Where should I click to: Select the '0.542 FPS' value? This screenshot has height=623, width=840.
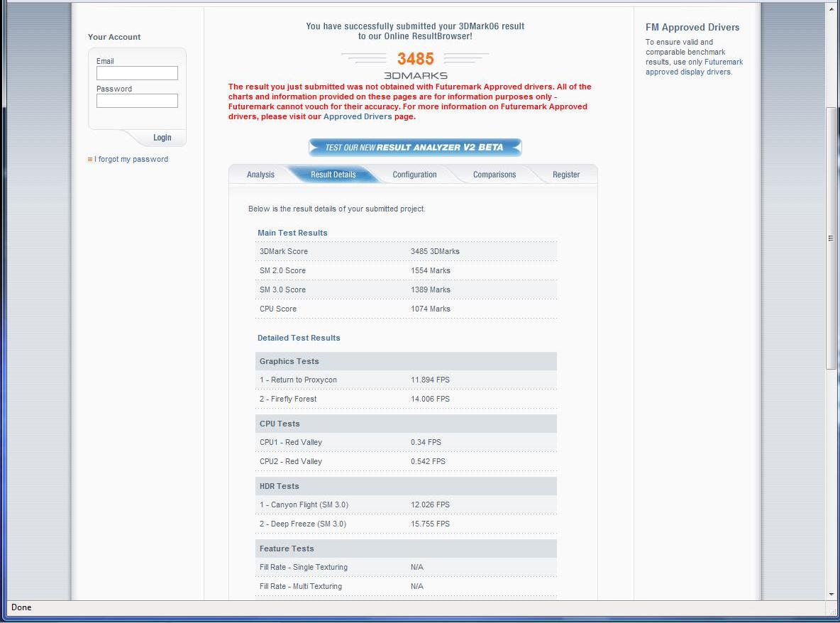tap(428, 462)
